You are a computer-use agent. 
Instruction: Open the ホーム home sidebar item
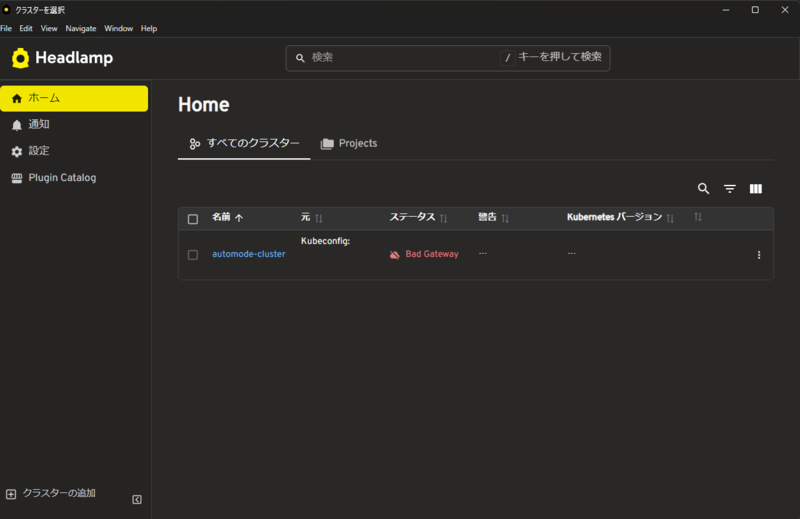click(74, 98)
